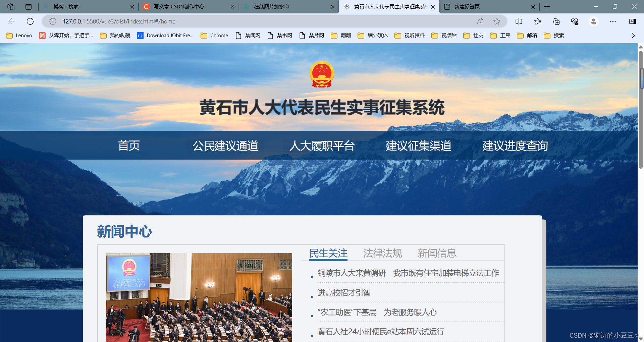Click the national emblem logo

coord(322,74)
